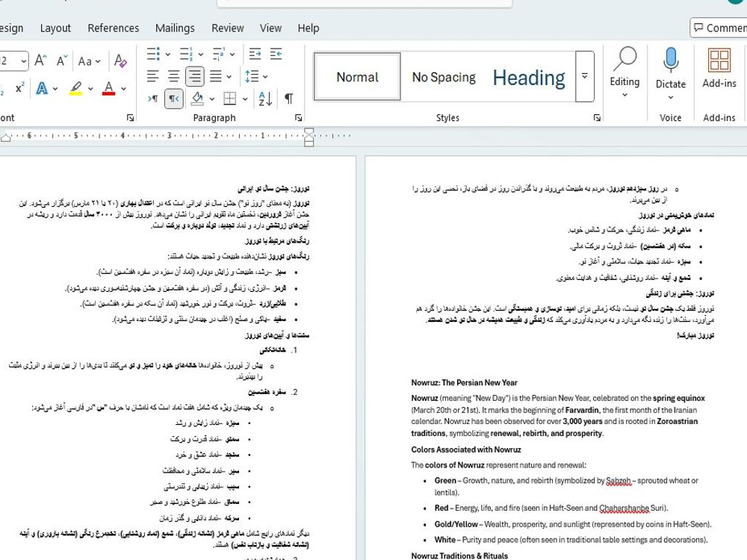Open the shading color dropdown arrow
Image resolution: width=747 pixels, height=560 pixels.
212,99
